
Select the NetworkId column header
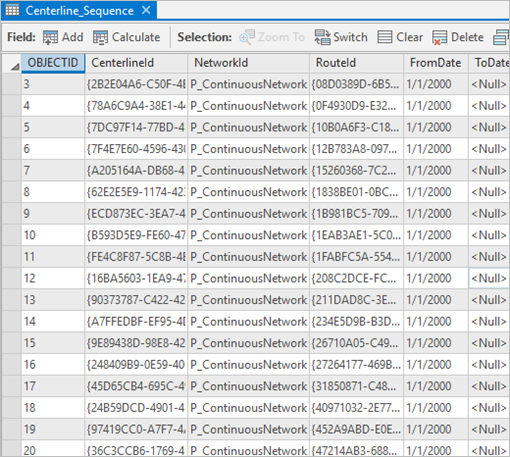click(248, 63)
